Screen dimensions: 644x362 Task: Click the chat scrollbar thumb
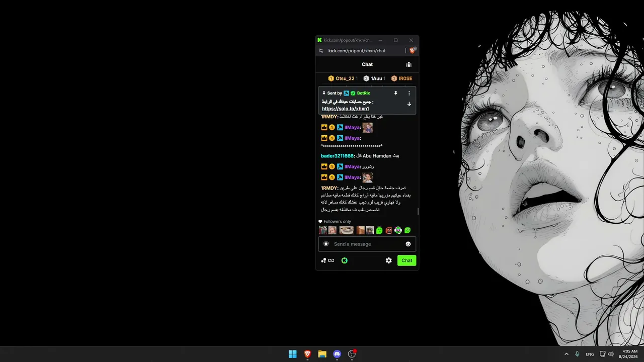pyautogui.click(x=418, y=211)
